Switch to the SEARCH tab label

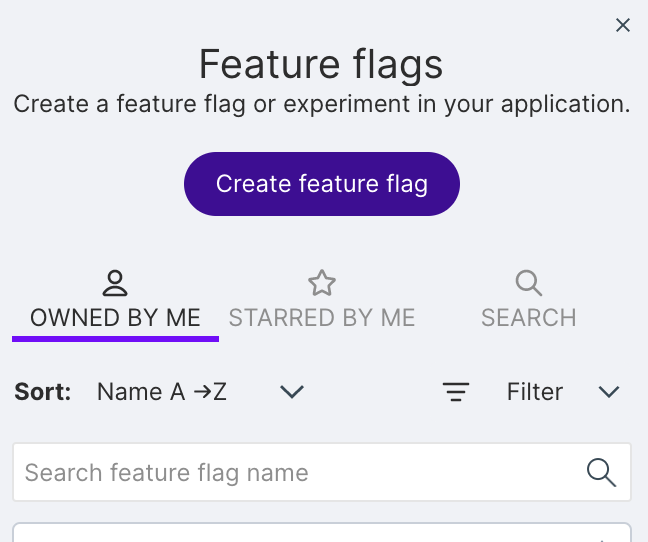click(x=529, y=318)
